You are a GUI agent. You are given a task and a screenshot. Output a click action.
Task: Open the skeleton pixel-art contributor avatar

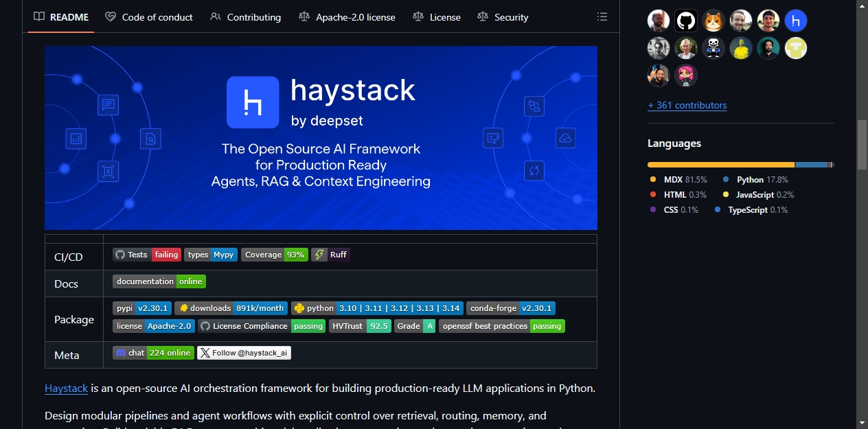click(713, 48)
